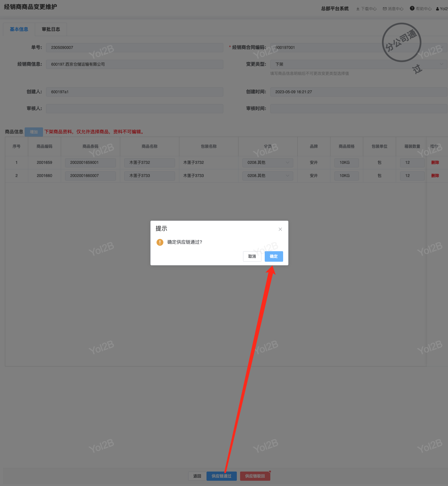Viewport: 448px width, 486px height.
Task: Click 供应链通过 button at bottom
Action: point(222,476)
